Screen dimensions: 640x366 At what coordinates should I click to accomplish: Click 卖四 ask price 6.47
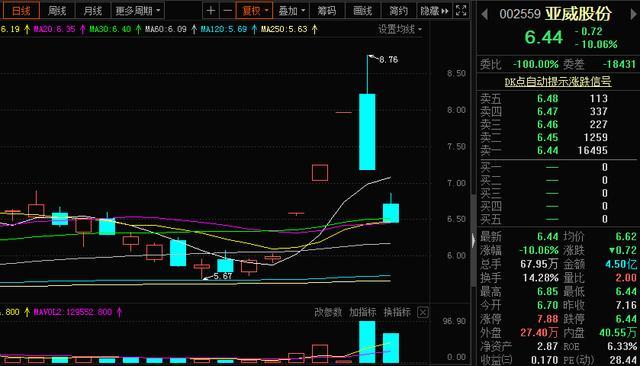pyautogui.click(x=547, y=111)
